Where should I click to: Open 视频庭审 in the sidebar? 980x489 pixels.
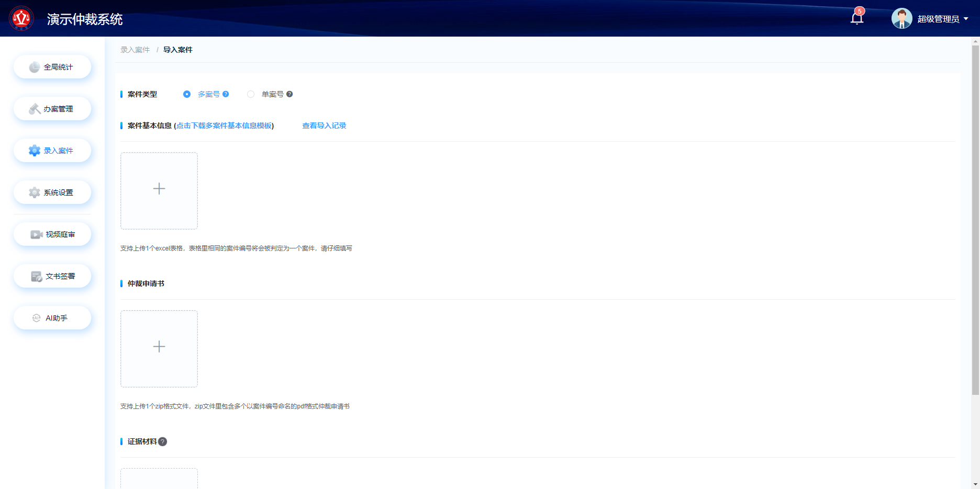click(52, 234)
